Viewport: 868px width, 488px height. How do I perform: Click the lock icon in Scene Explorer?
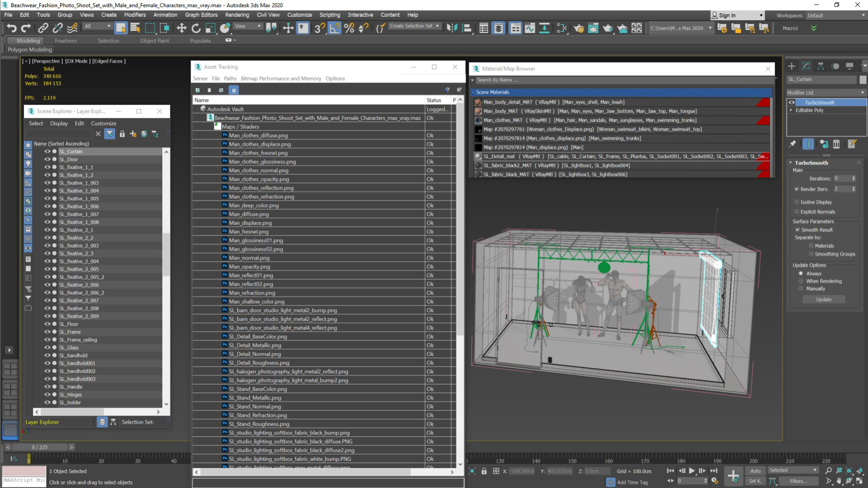click(122, 134)
